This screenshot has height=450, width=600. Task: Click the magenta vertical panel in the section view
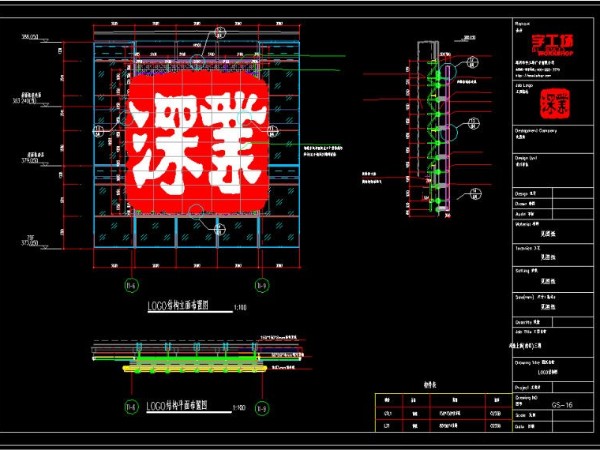coord(448,139)
